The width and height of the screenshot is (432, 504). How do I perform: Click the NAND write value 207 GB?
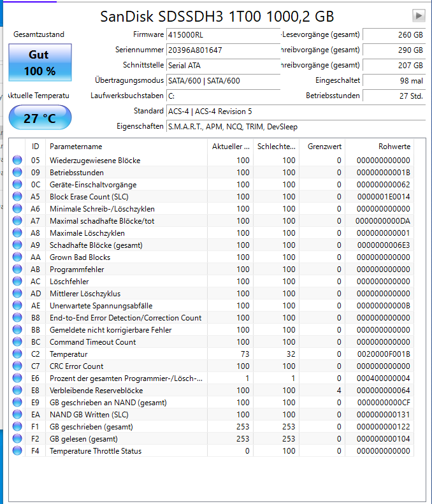coord(394,65)
